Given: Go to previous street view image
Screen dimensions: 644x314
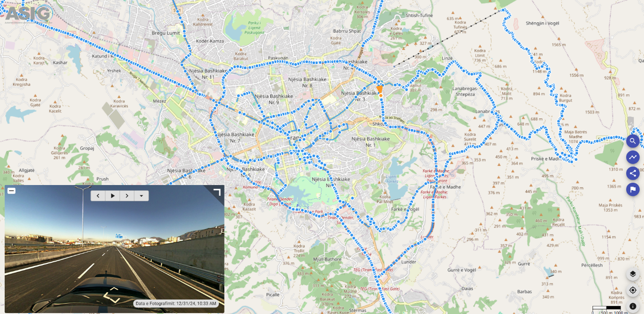Looking at the screenshot, I should [98, 196].
